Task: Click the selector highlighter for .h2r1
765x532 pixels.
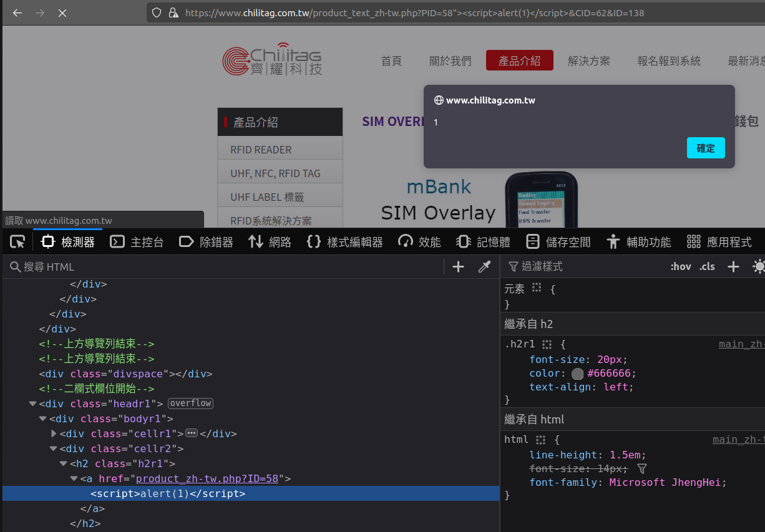Action: 547,344
